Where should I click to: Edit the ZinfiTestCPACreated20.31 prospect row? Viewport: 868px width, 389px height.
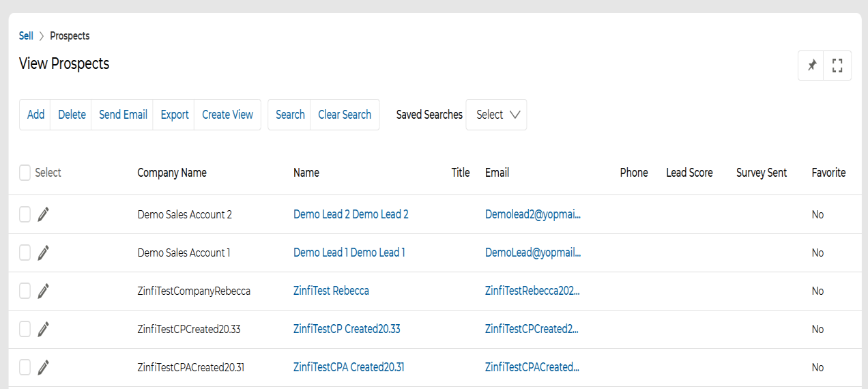tap(43, 367)
